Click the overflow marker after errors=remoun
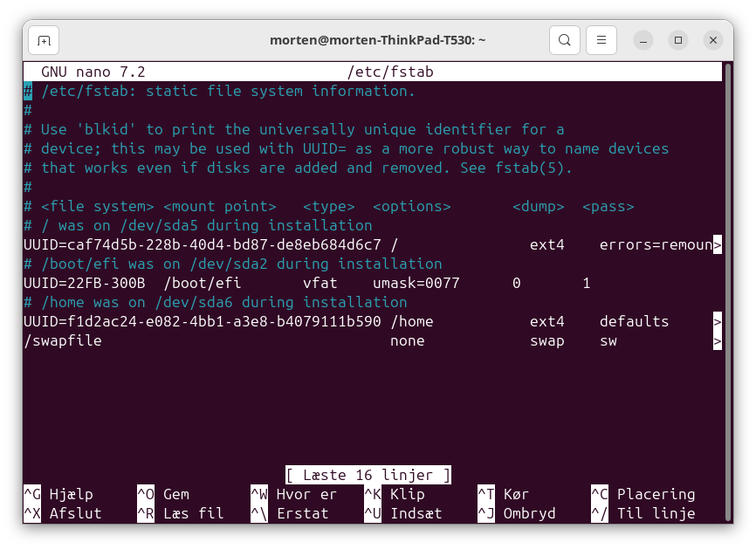Image resolution: width=756 pixels, height=549 pixels. tap(718, 244)
